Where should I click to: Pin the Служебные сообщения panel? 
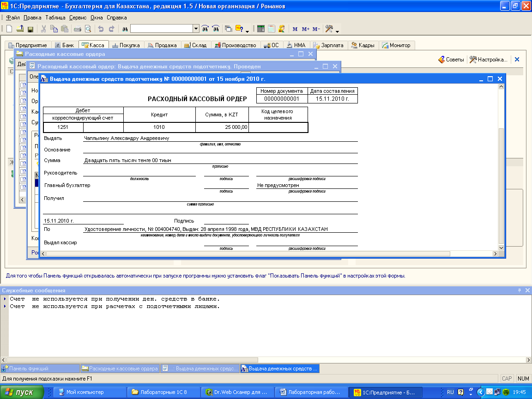pyautogui.click(x=520, y=290)
